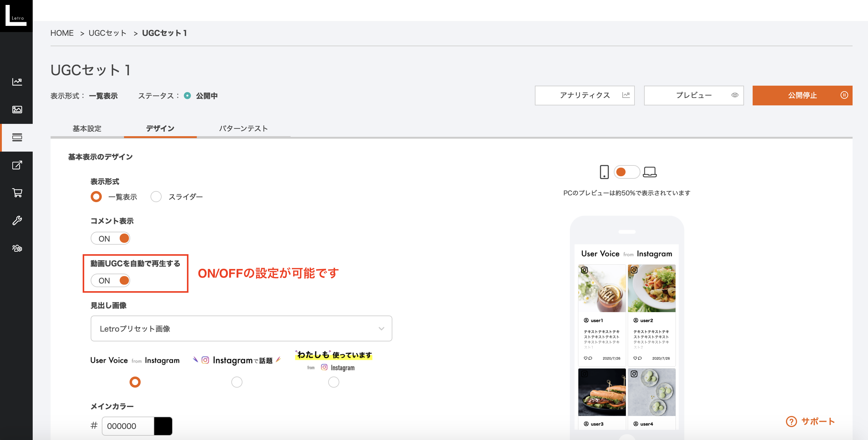Open the edit/external link sidebar icon
Screen dimensions: 868x440
tap(17, 165)
